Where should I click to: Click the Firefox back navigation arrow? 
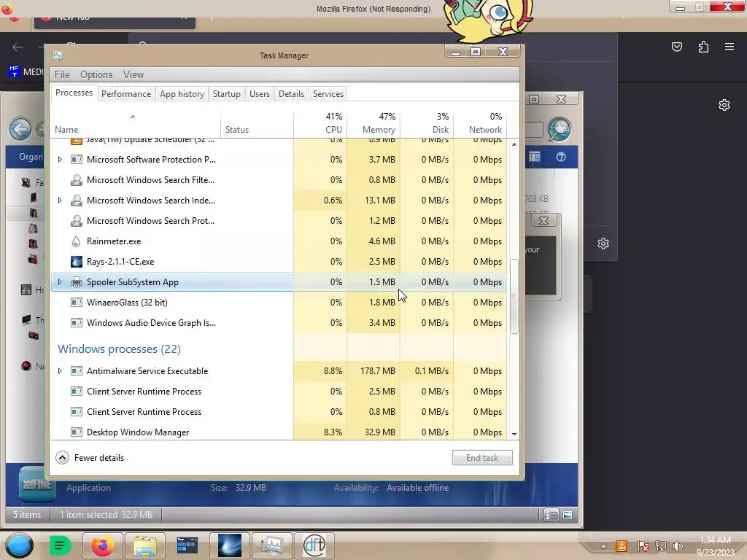tap(18, 47)
